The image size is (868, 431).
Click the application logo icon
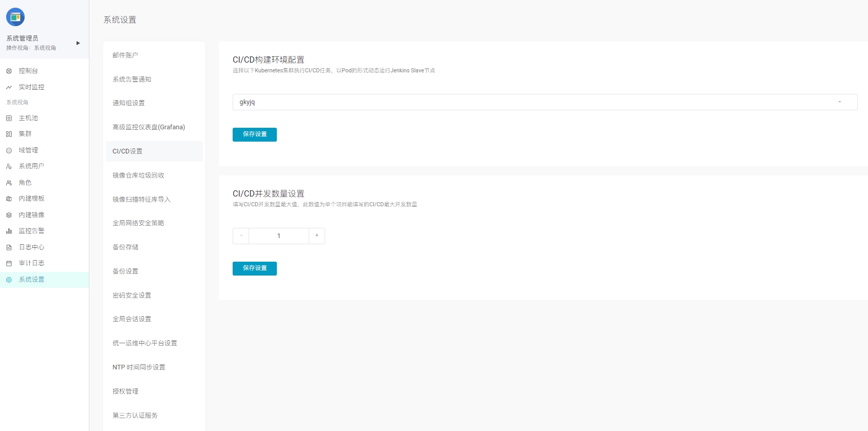click(15, 17)
